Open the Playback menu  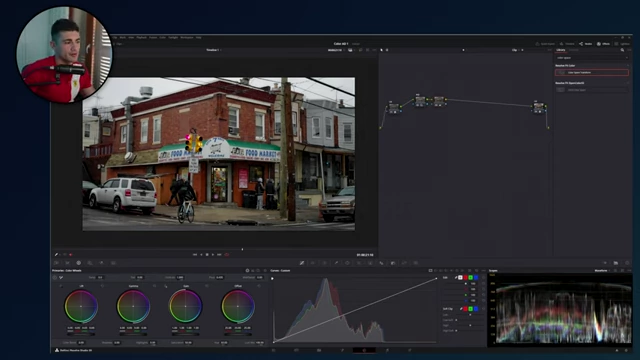point(141,37)
